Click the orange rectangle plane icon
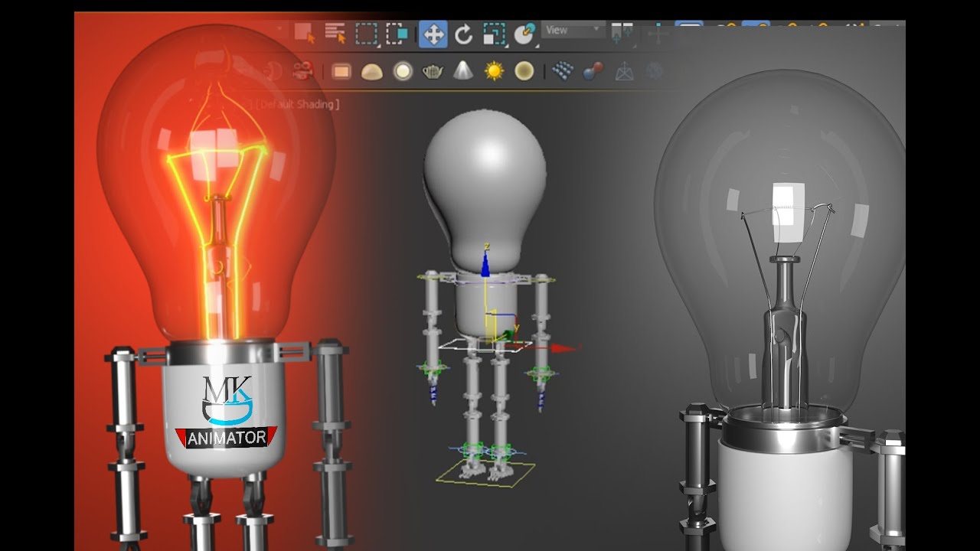The width and height of the screenshot is (980, 551). pyautogui.click(x=341, y=72)
